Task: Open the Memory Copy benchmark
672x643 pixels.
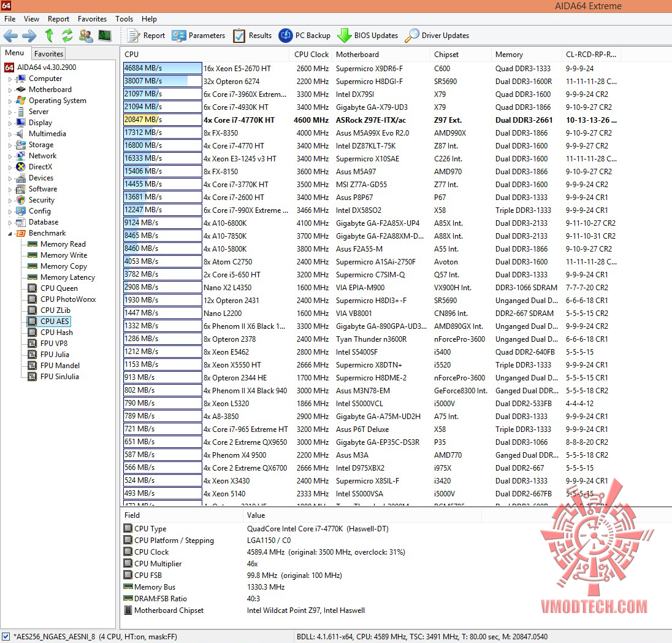Action: (58, 266)
